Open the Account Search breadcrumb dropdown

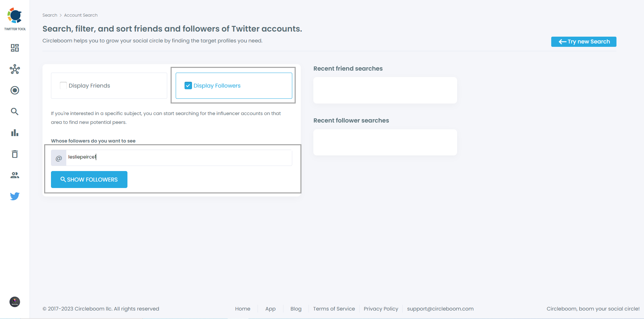point(81,15)
